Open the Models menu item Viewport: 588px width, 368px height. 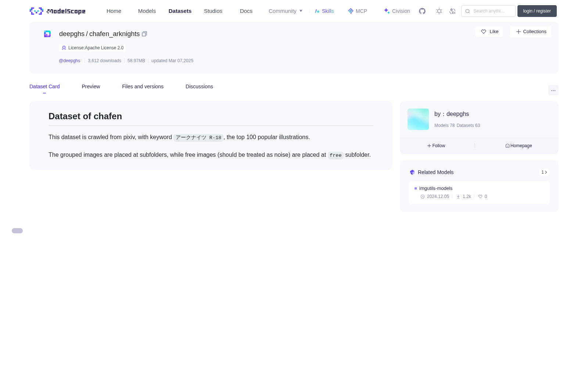147,11
